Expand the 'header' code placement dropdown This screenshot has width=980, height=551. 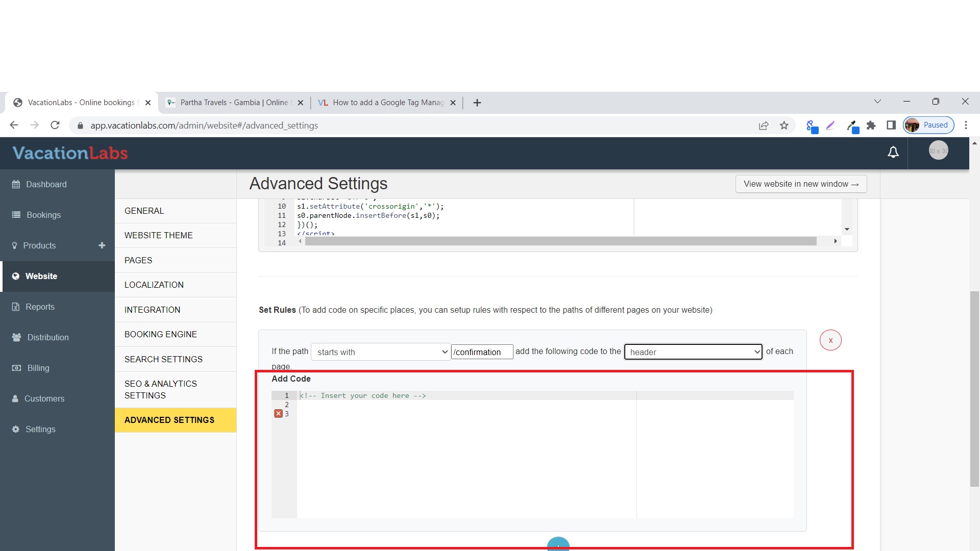click(x=693, y=352)
